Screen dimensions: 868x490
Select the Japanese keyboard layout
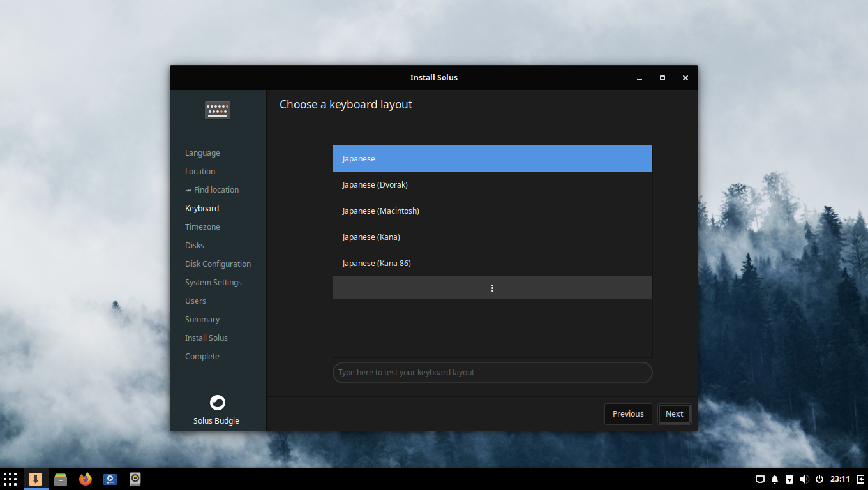[x=493, y=158]
